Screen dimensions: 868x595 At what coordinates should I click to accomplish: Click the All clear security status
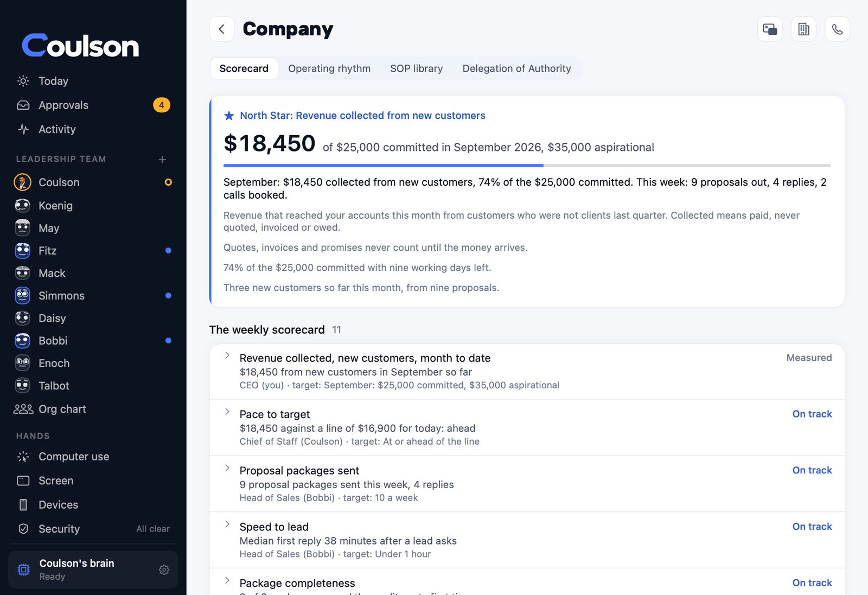pyautogui.click(x=153, y=529)
